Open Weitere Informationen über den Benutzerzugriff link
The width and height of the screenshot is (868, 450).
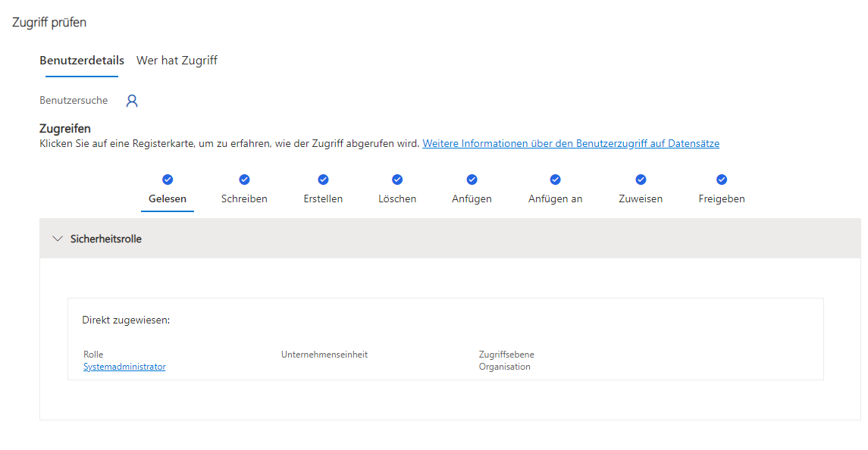571,143
